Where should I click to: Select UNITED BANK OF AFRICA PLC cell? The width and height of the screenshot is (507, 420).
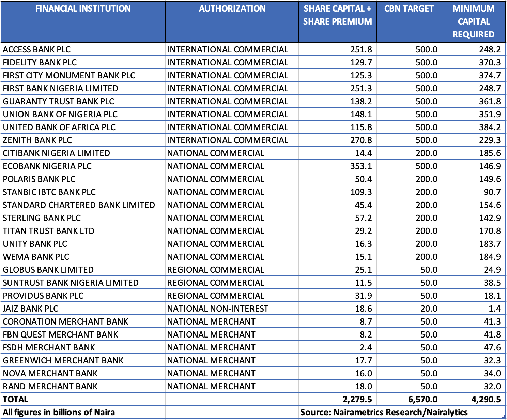[x=59, y=127]
